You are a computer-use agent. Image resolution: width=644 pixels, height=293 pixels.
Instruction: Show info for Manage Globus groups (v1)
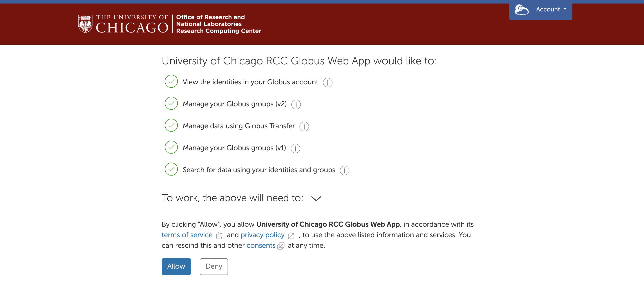point(295,148)
